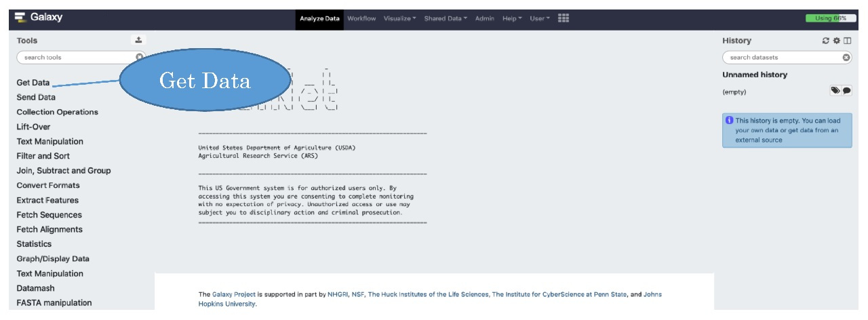Open the upload data icon in Tools
This screenshot has width=868, height=320.
pos(138,41)
